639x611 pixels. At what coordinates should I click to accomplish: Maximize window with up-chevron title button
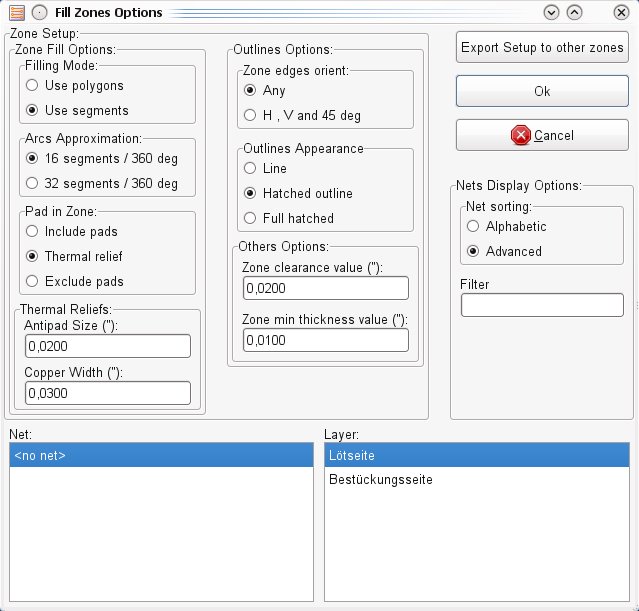click(574, 13)
